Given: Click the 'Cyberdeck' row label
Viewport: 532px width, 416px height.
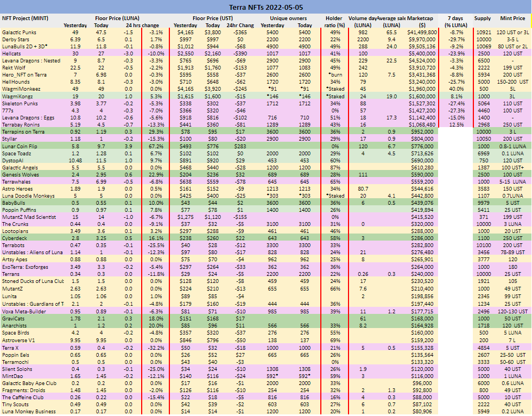Looking at the screenshot, I should pyautogui.click(x=15, y=238).
